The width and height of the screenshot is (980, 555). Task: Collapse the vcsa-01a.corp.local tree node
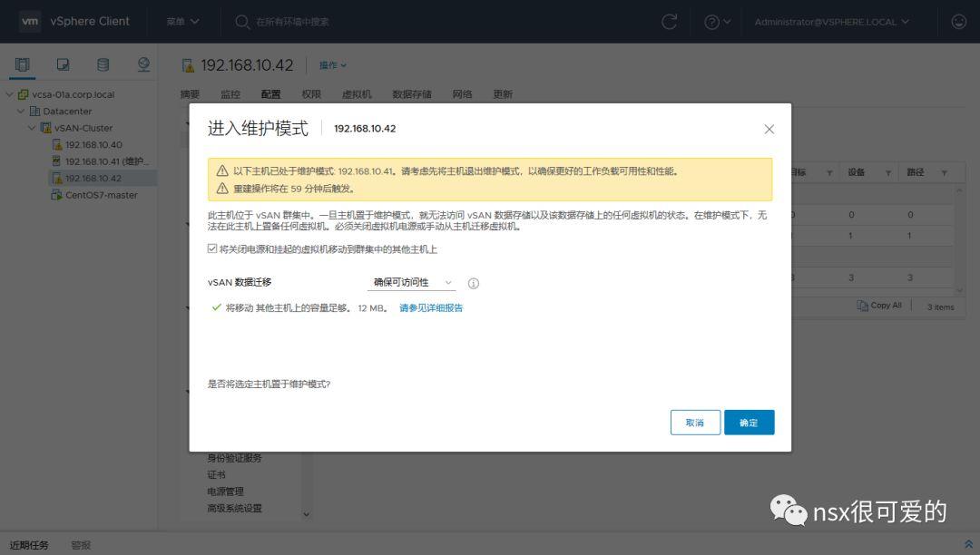click(x=9, y=94)
